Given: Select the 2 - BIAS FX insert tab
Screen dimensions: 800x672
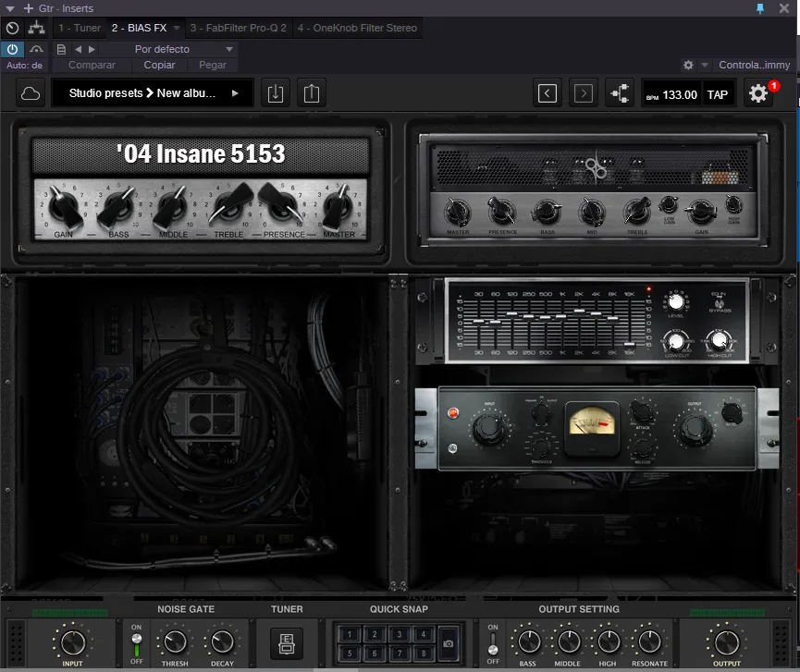Looking at the screenshot, I should pos(140,28).
